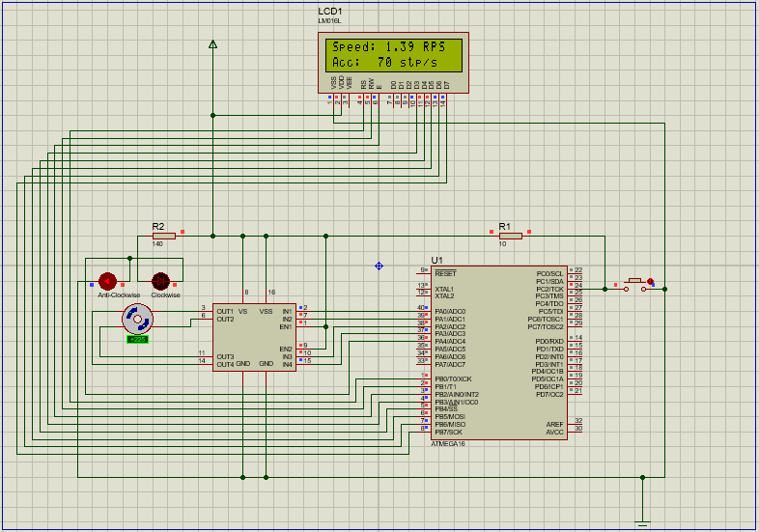Click the 140 value under R2

coord(157,244)
